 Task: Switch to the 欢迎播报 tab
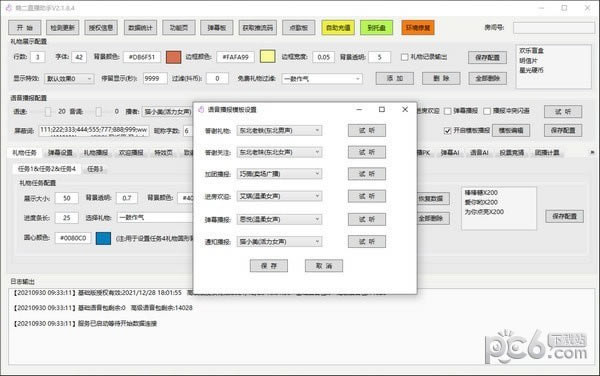(x=131, y=153)
